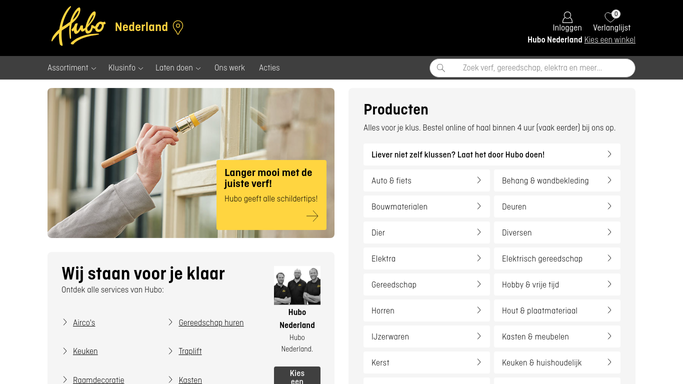Click the Nederland store name in header
Viewport: 683px width, 384px height.
point(142,27)
